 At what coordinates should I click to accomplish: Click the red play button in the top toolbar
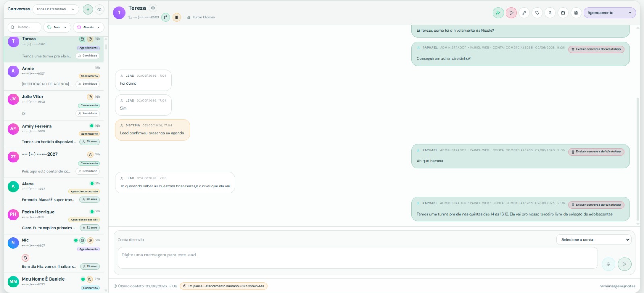(x=511, y=13)
